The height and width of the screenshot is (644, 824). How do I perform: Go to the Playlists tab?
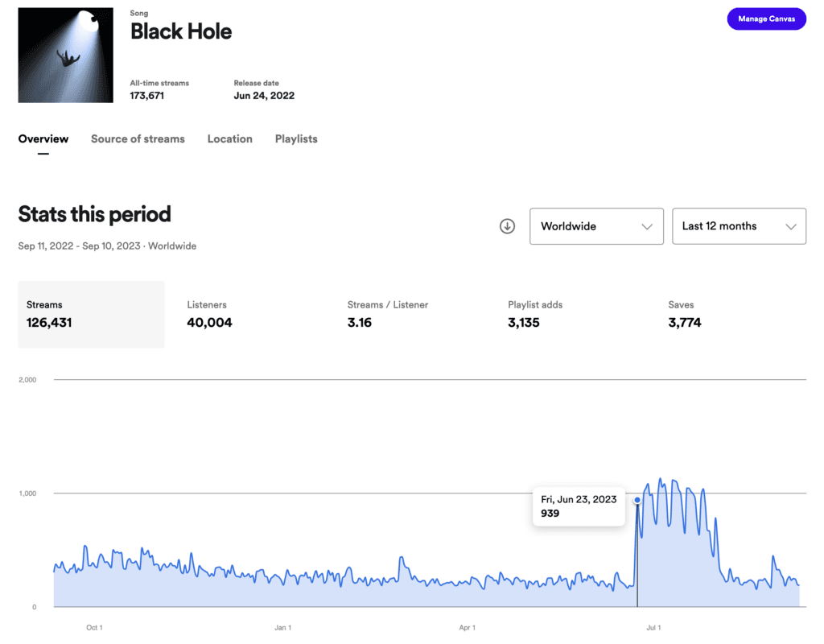click(x=296, y=138)
